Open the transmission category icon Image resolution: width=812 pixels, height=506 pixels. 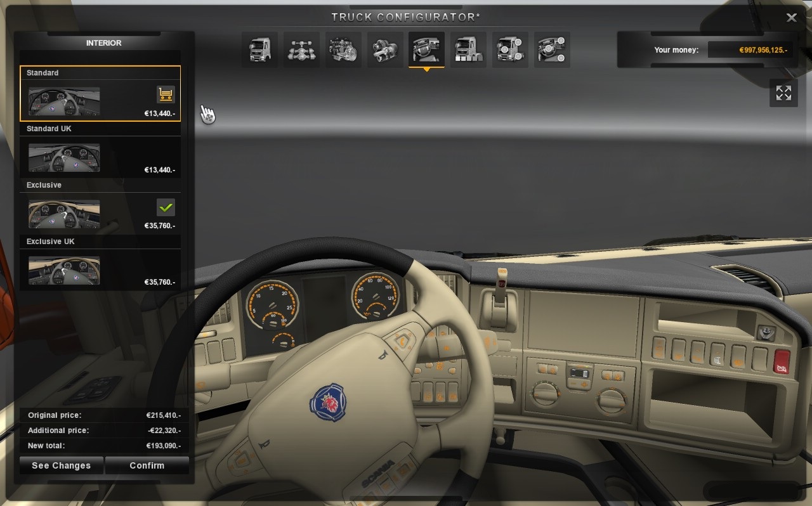(385, 49)
